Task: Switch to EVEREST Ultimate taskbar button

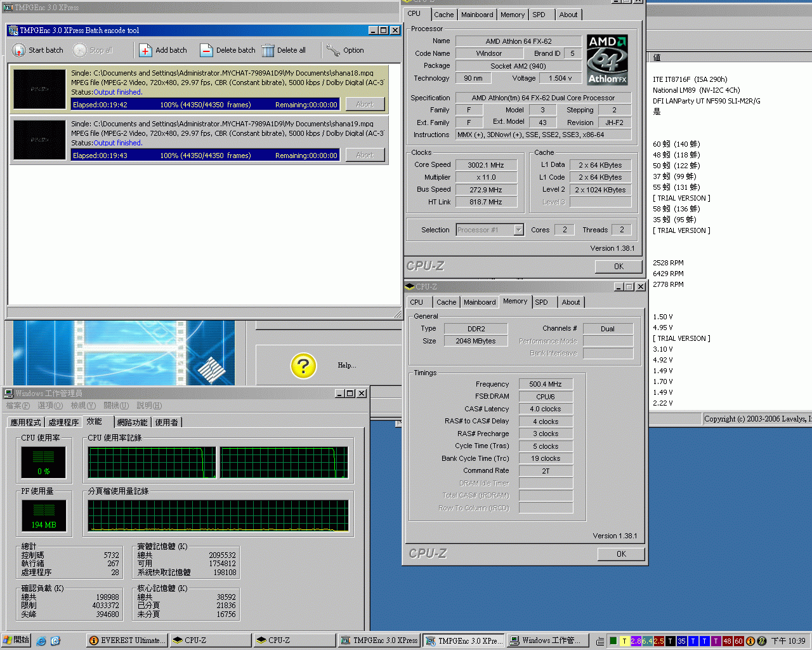Action: point(127,640)
